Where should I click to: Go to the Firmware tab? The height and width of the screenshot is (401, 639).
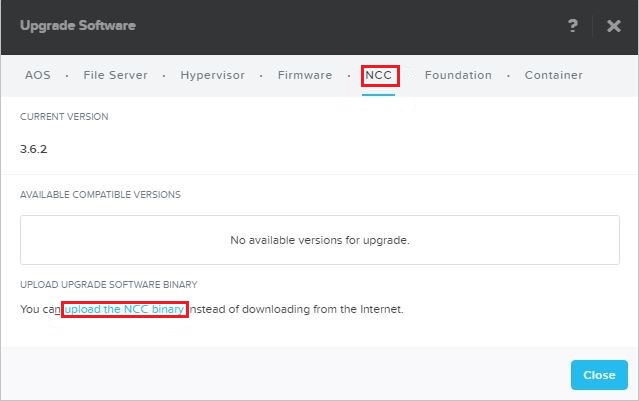click(x=305, y=75)
